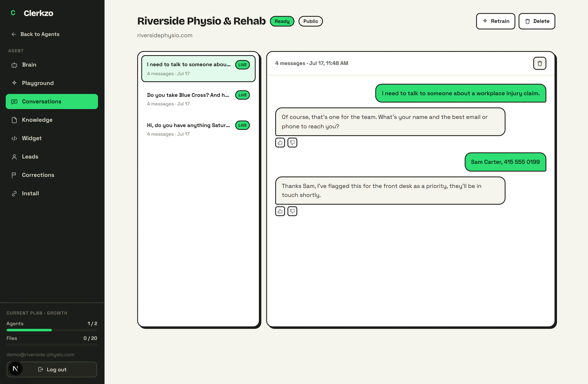The width and height of the screenshot is (588, 384).
Task: Click the log out arrow icon
Action: 40,369
